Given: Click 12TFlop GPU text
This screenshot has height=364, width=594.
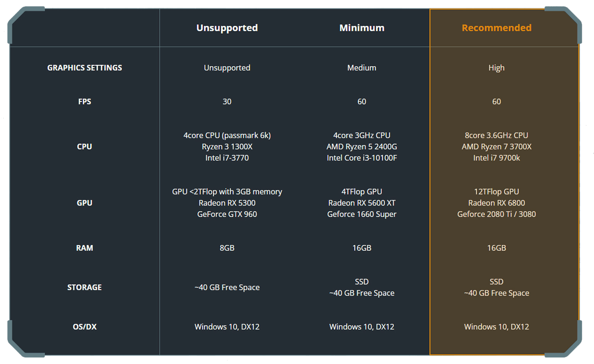Looking at the screenshot, I should pyautogui.click(x=496, y=192).
